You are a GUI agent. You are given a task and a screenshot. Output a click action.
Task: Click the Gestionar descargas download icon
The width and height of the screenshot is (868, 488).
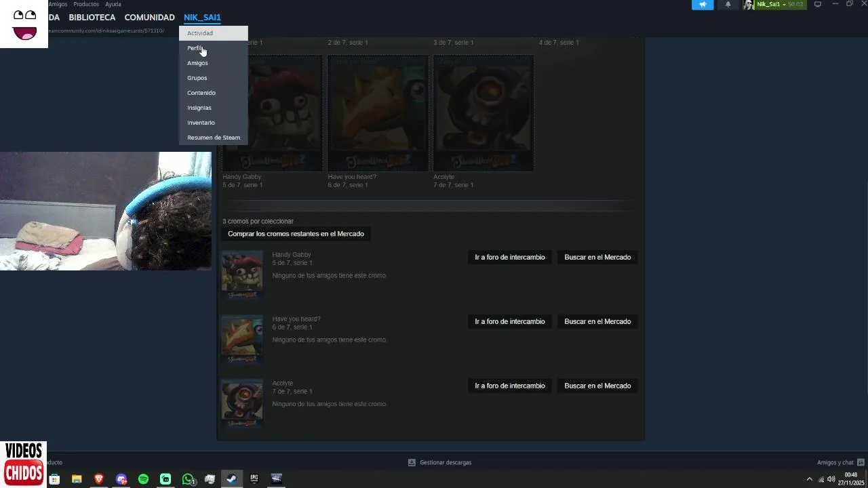(412, 462)
